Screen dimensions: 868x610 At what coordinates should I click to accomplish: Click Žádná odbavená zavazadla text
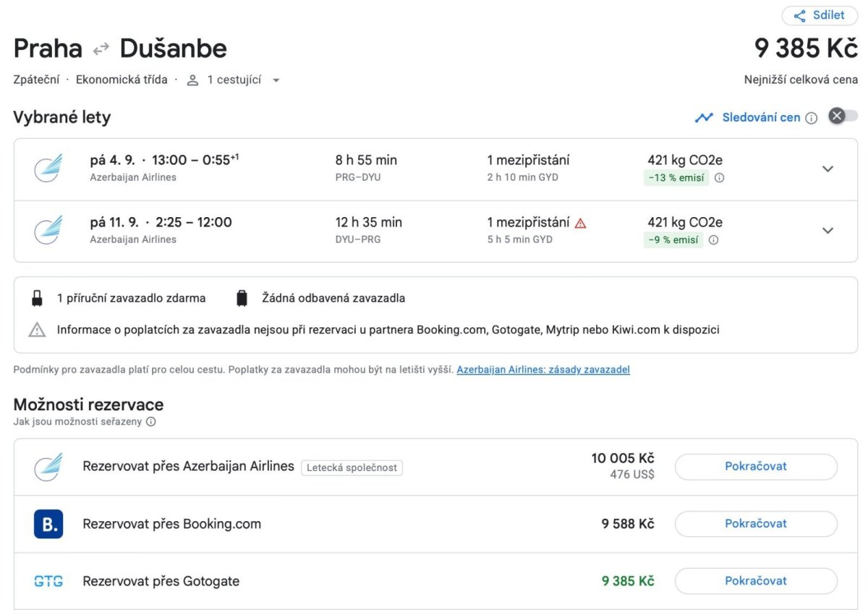coord(333,298)
